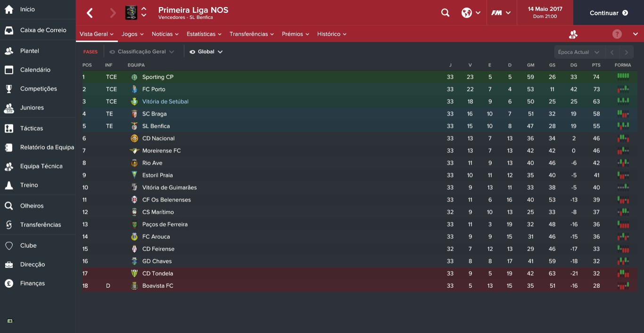The height and width of the screenshot is (333, 644).
Task: Open the Estatísticas menu tab
Action: (204, 34)
